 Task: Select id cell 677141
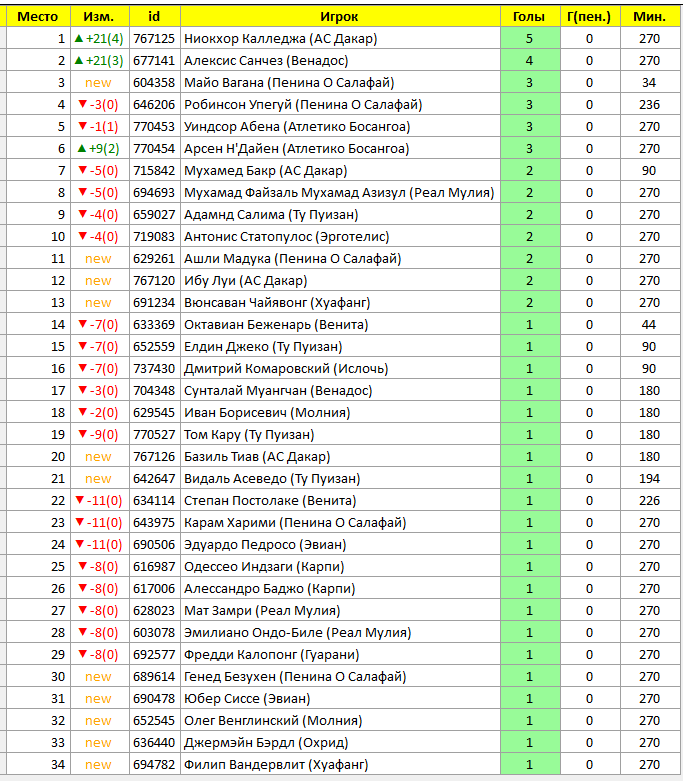click(x=154, y=61)
